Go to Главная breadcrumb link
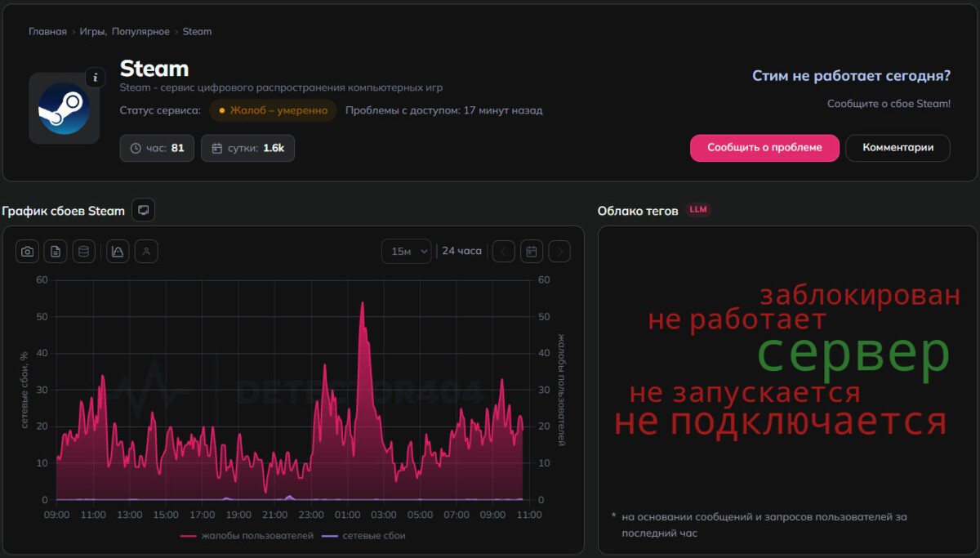Screen dimensions: 980x558 47,32
